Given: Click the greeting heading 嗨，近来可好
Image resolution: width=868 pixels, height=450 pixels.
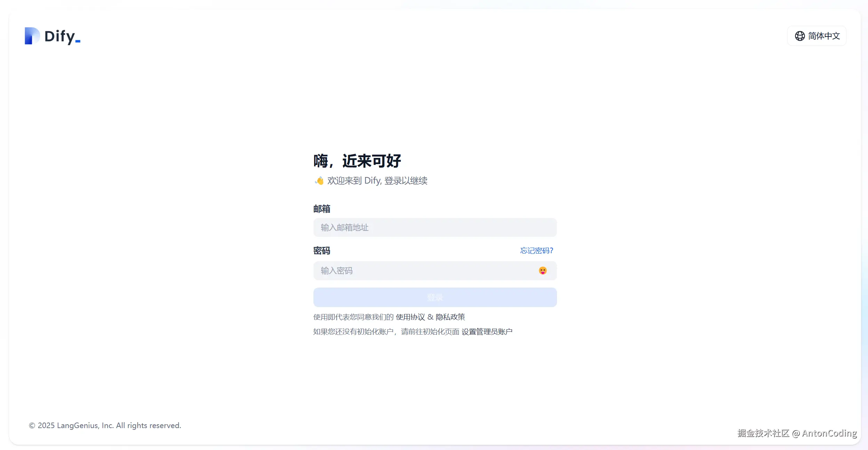Looking at the screenshot, I should [x=357, y=160].
